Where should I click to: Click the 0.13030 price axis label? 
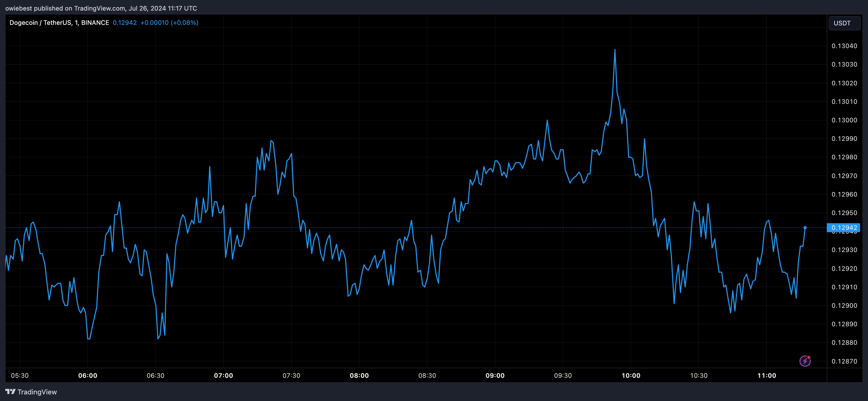(x=844, y=64)
